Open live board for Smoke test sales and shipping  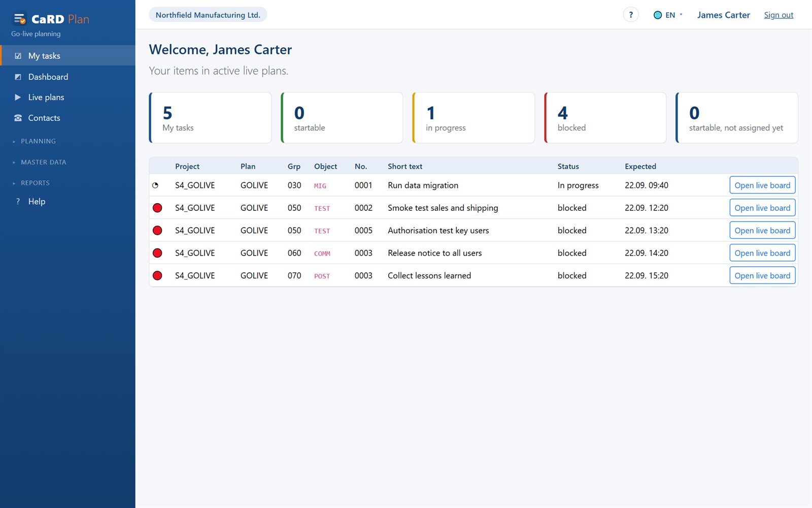coord(762,208)
